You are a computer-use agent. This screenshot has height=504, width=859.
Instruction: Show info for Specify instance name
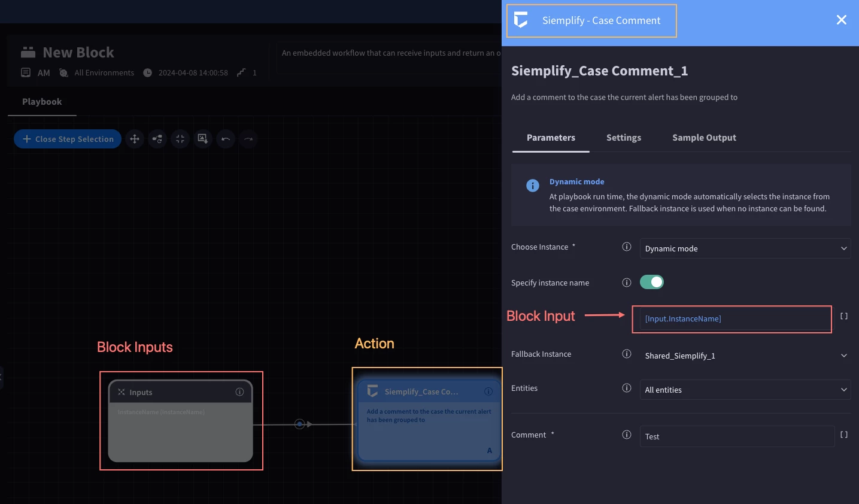tap(627, 283)
